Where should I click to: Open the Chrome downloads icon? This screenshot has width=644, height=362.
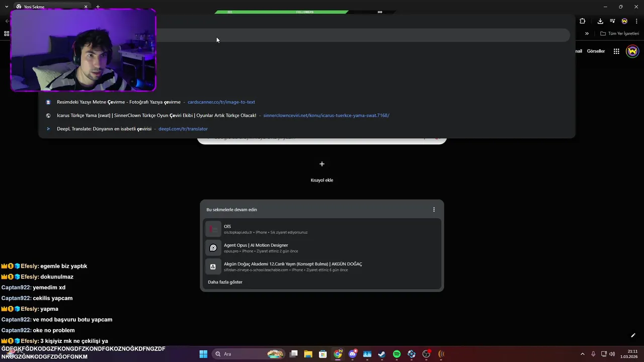point(600,21)
